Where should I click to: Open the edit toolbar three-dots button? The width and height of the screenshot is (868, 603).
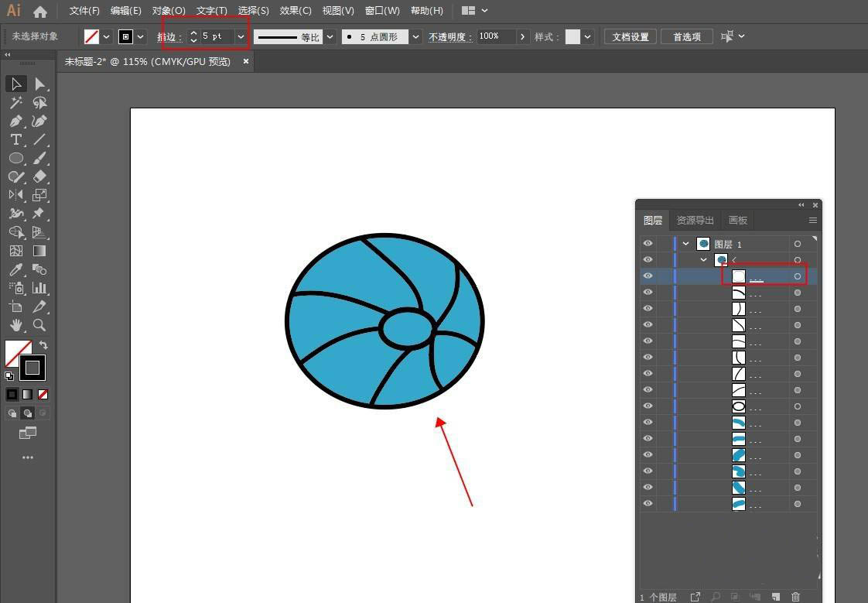click(28, 457)
